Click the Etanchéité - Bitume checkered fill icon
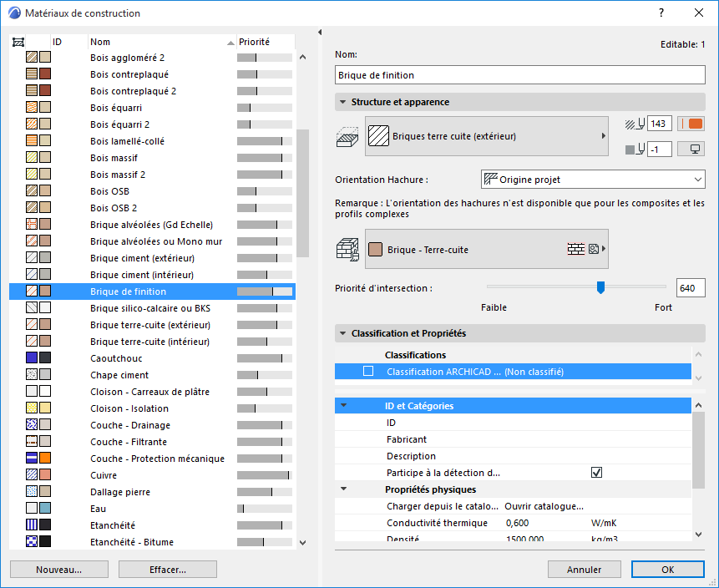 point(32,541)
